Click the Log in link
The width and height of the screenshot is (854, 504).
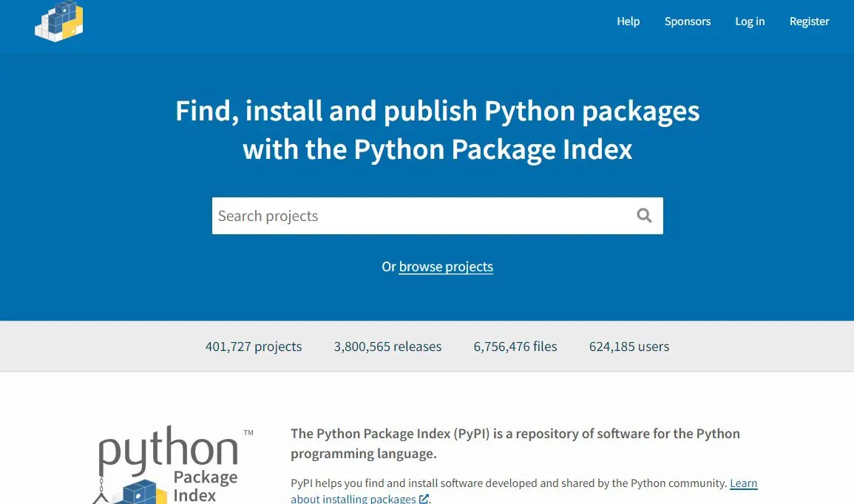[750, 21]
